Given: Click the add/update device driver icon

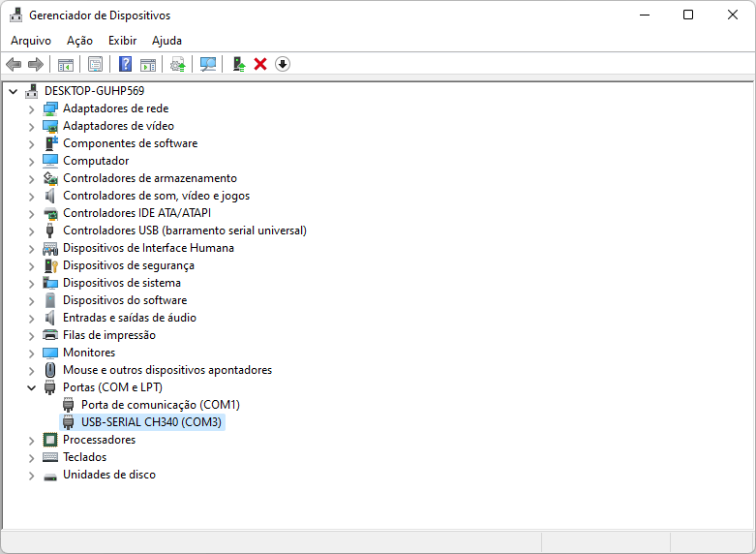Looking at the screenshot, I should click(239, 64).
